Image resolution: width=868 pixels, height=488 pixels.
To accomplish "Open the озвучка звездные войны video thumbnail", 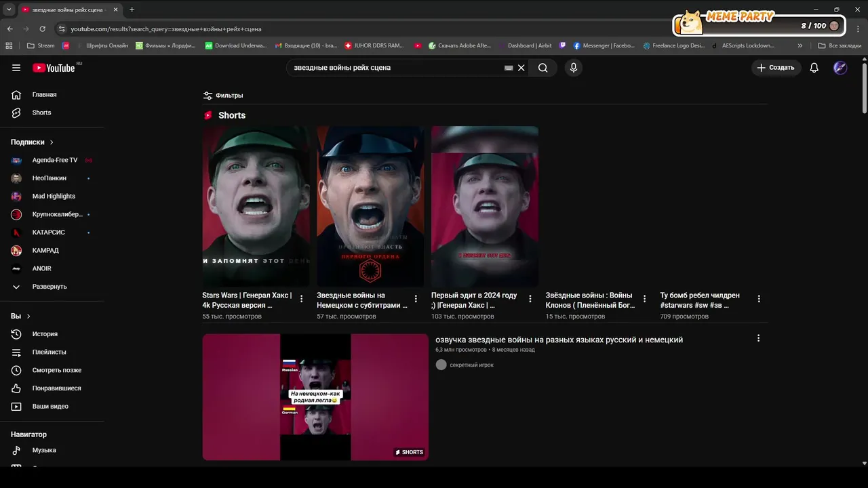I will [x=315, y=397].
